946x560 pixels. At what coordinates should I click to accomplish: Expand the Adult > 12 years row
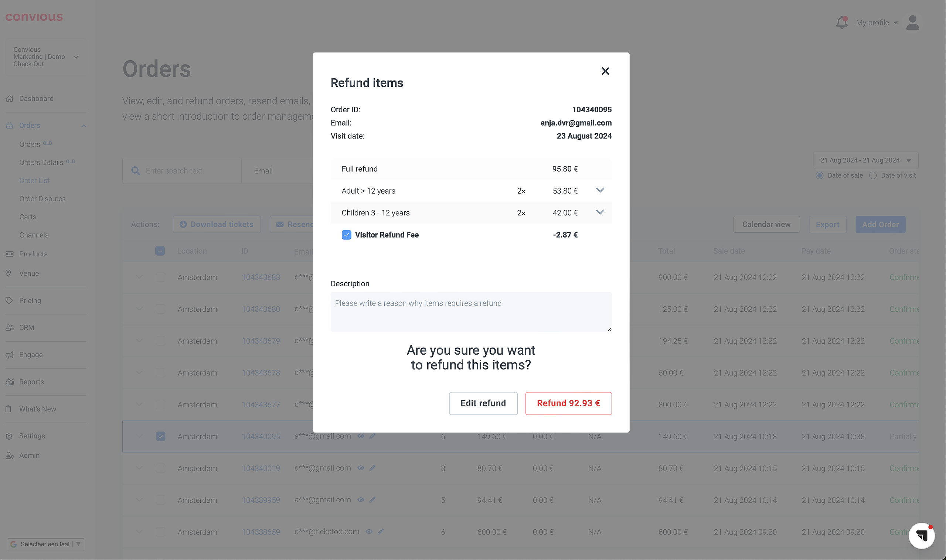[x=600, y=190]
